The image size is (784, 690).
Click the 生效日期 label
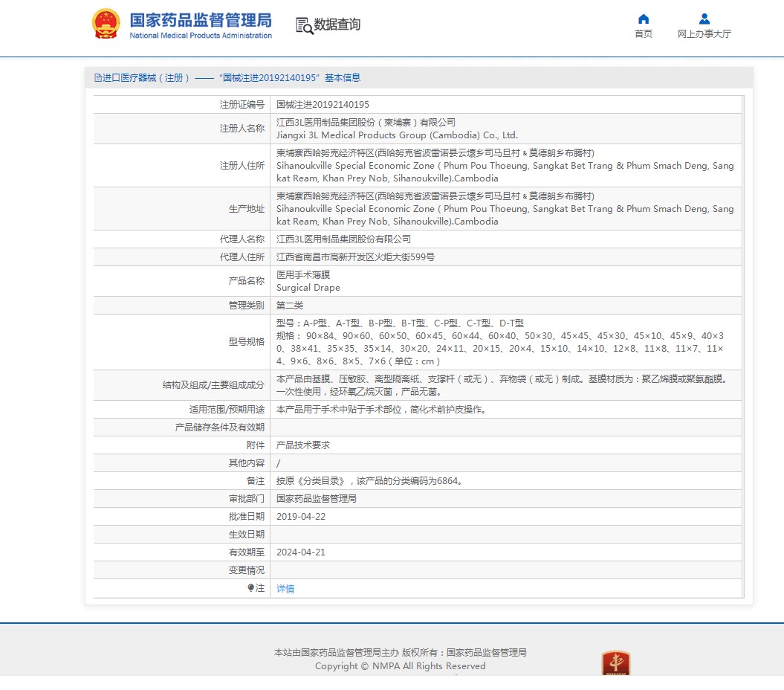tap(247, 535)
